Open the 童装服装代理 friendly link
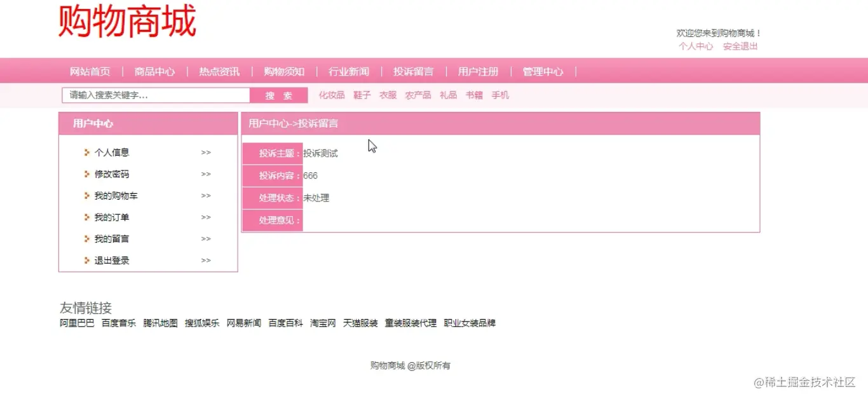 (410, 323)
